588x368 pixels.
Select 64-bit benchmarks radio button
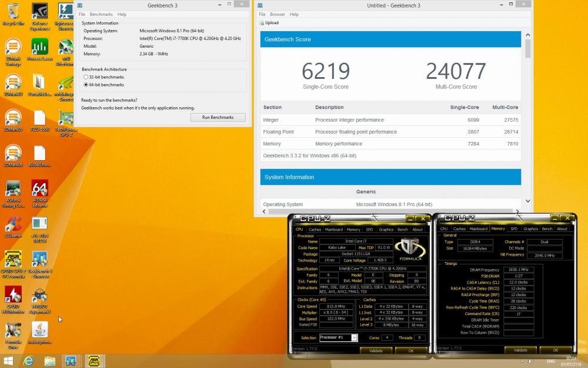click(86, 85)
